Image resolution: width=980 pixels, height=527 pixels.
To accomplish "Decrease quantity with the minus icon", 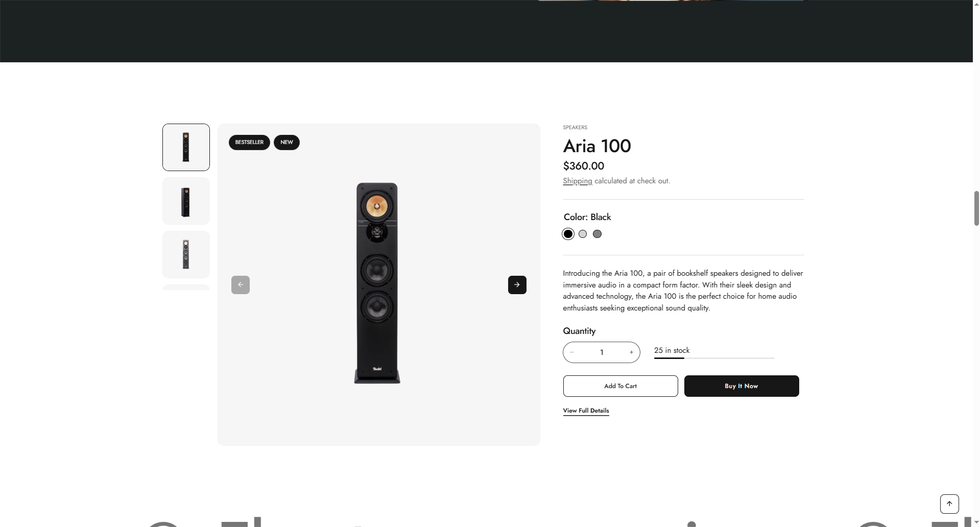I will (x=572, y=352).
